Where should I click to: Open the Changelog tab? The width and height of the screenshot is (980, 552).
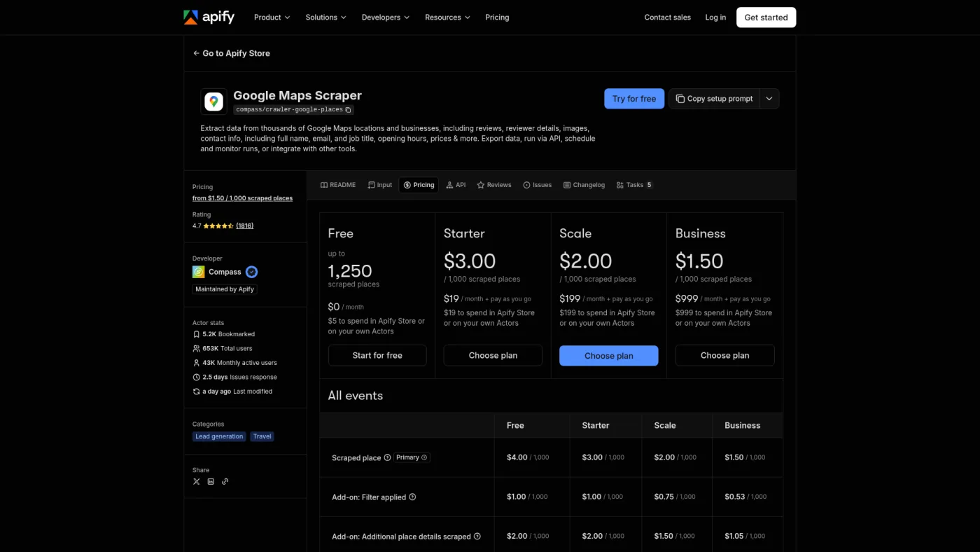click(584, 185)
